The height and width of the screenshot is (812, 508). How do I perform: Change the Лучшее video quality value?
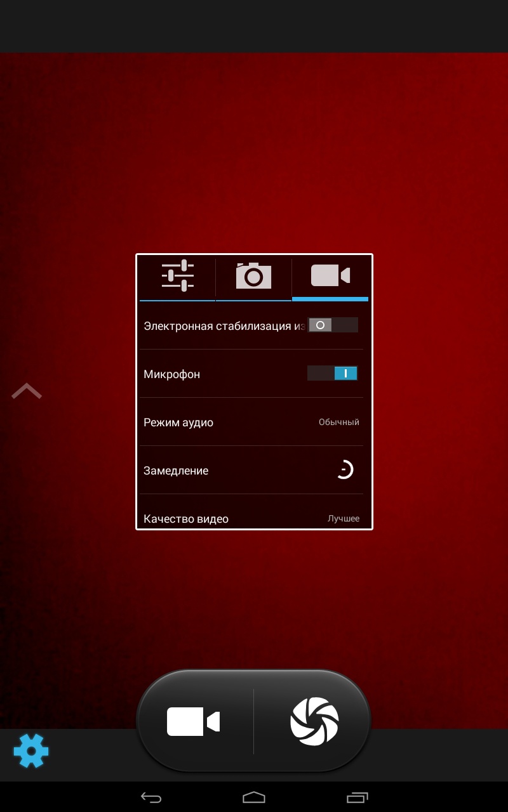coord(343,518)
